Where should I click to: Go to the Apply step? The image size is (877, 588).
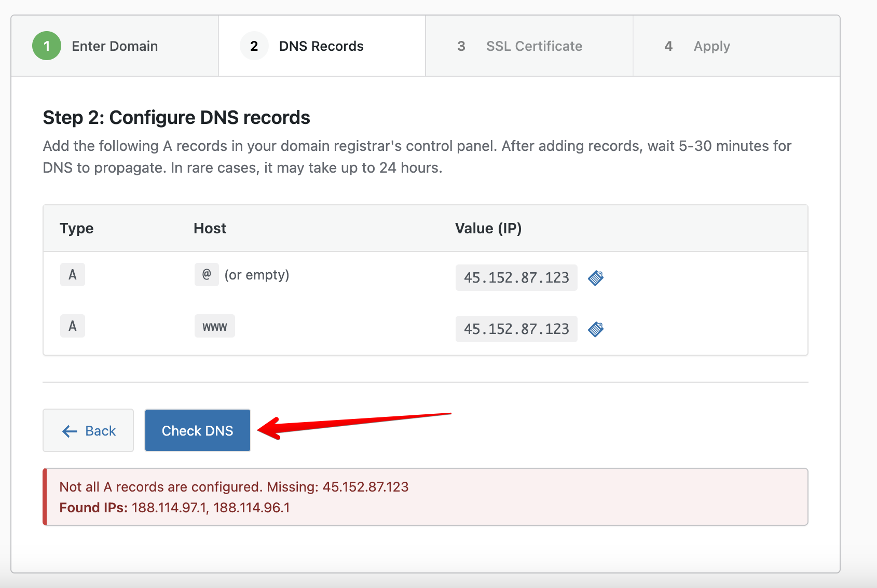pyautogui.click(x=711, y=46)
